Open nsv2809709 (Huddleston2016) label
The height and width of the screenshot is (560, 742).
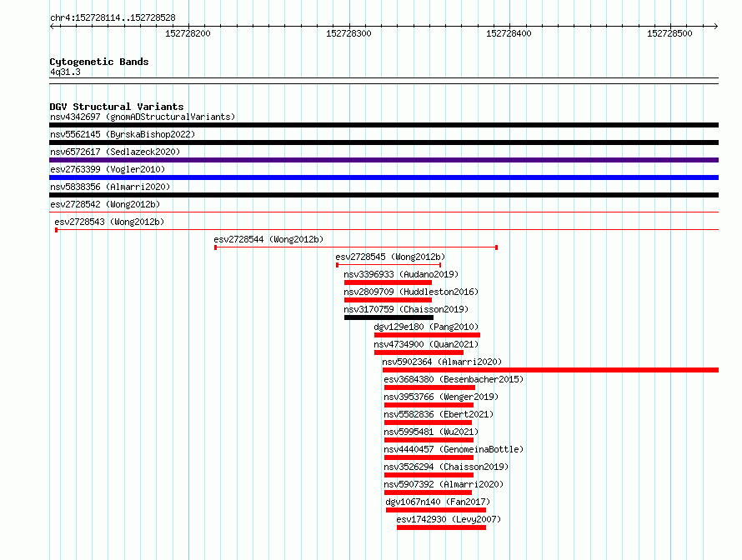tap(411, 292)
